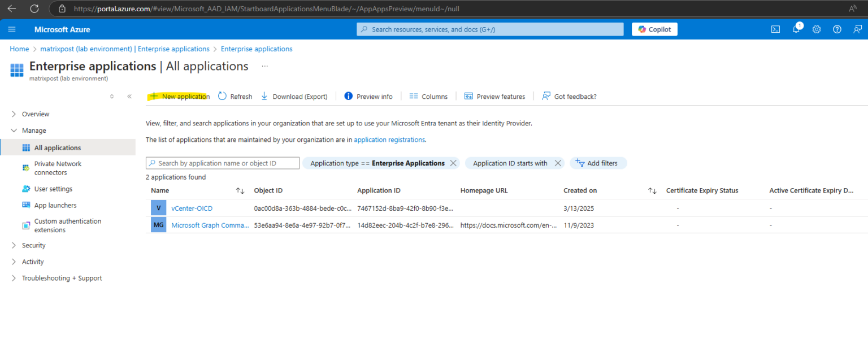Go to Home via breadcrumb
This screenshot has height=344, width=868.
19,49
